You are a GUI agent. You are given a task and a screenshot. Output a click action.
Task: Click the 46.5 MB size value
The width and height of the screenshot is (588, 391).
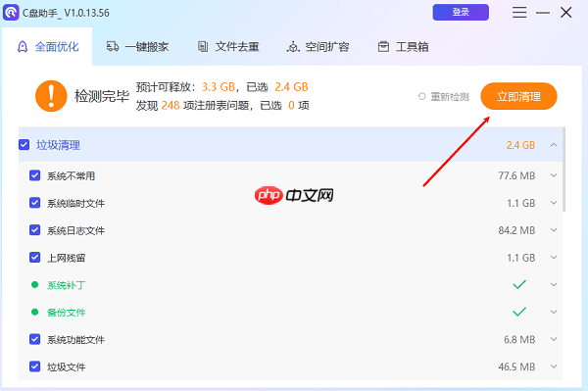516,367
